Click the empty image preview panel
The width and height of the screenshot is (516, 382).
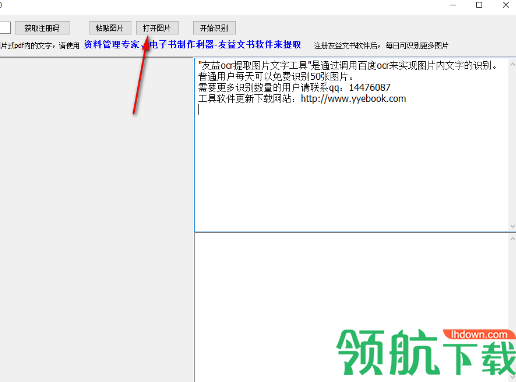(x=96, y=220)
